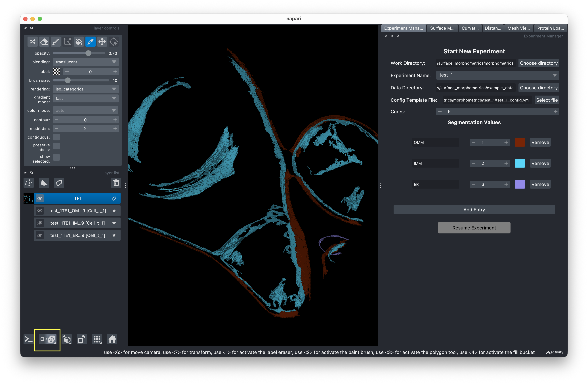Click the opacity slider
588x384 pixels.
point(79,53)
